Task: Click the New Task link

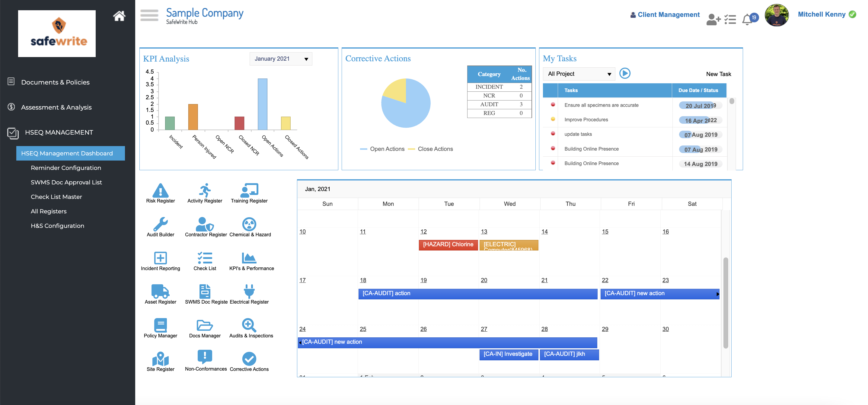Action: coord(719,74)
